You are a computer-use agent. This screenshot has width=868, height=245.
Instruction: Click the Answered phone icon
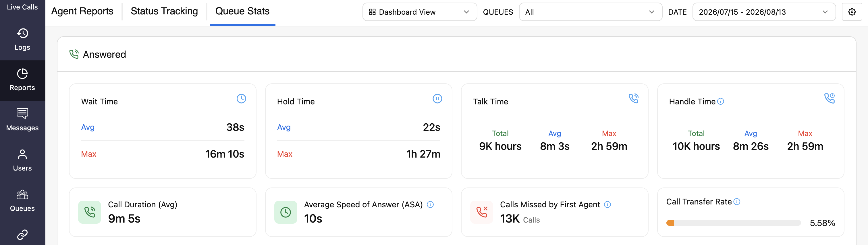tap(74, 54)
